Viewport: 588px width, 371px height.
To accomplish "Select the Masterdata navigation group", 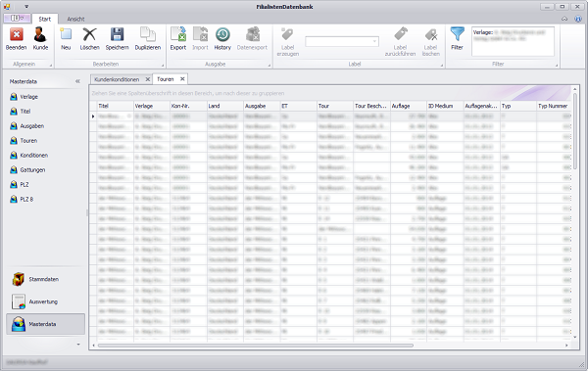I will tap(45, 324).
